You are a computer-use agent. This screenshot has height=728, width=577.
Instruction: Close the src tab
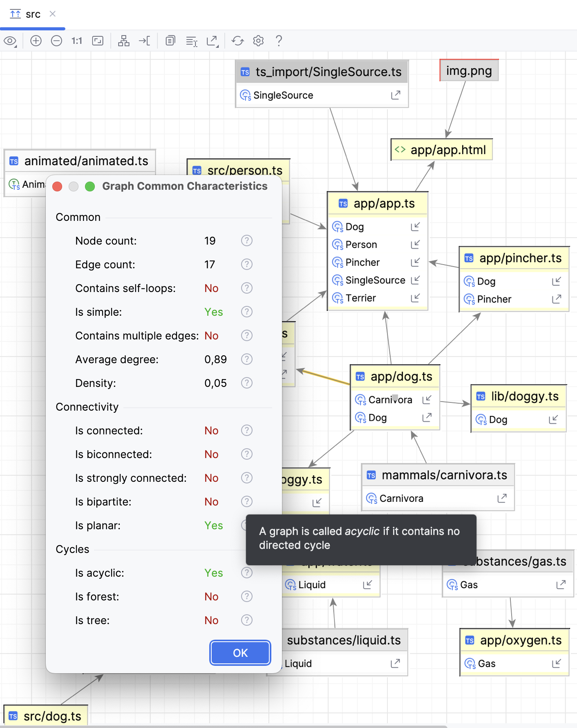tap(52, 14)
